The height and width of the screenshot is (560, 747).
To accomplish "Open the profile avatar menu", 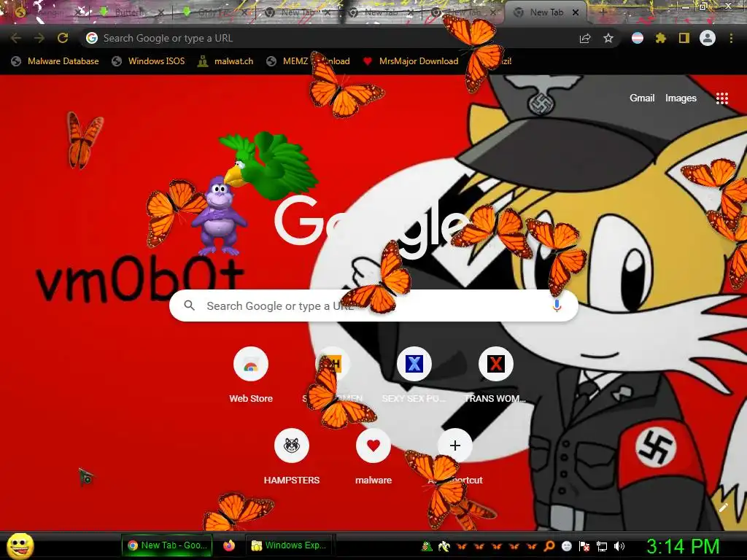I will (x=708, y=38).
